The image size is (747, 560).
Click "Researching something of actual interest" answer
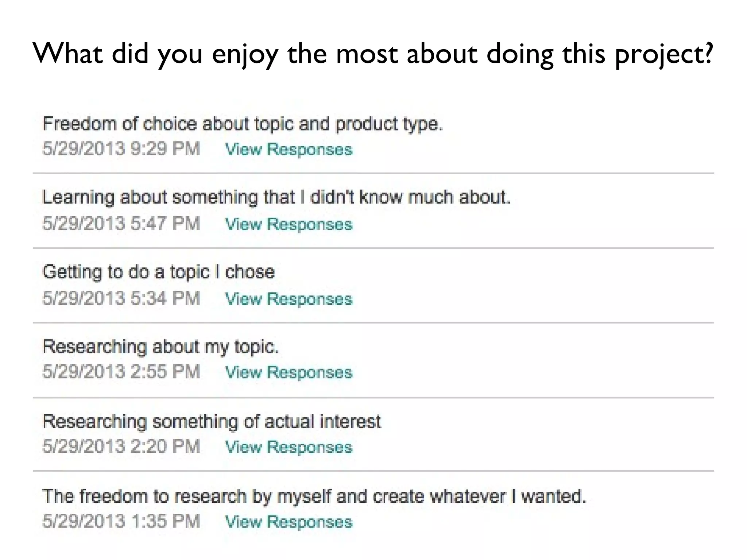[212, 422]
